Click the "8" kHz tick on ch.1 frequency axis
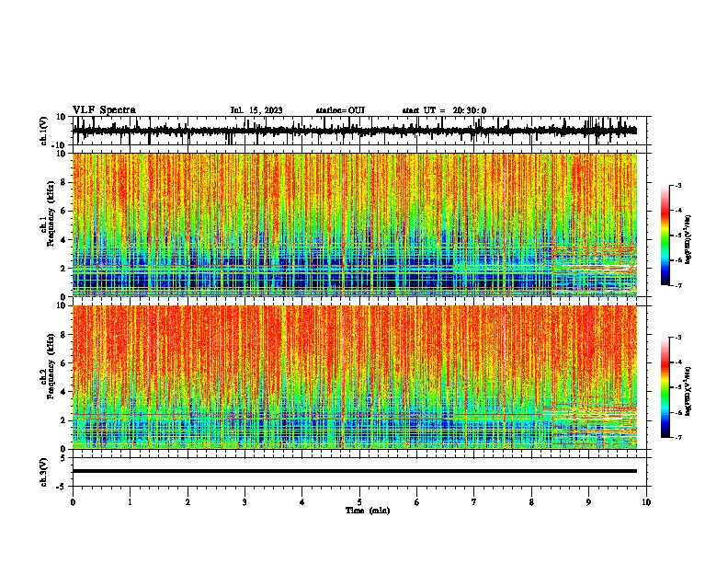728x563 pixels. tap(64, 182)
